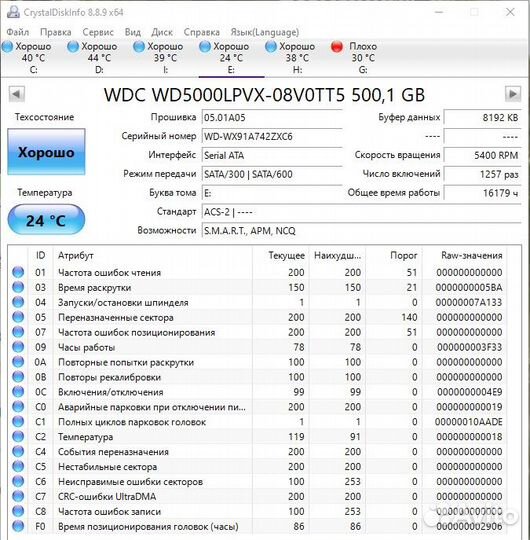Image resolution: width=530 pixels, height=540 pixels.
Task: Select the raw value 0000007A133
Action: coord(469,302)
